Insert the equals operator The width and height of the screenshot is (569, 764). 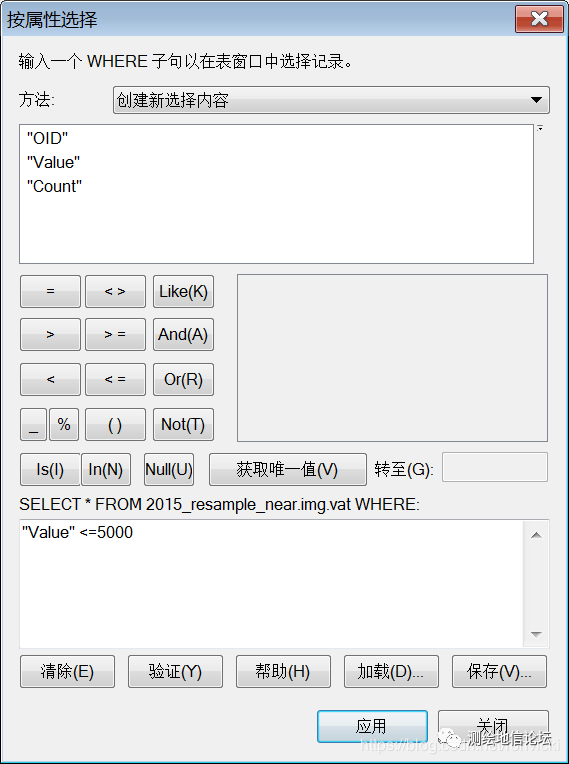pos(50,291)
